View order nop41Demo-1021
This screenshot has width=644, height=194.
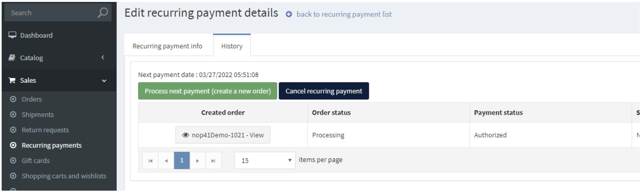(223, 135)
